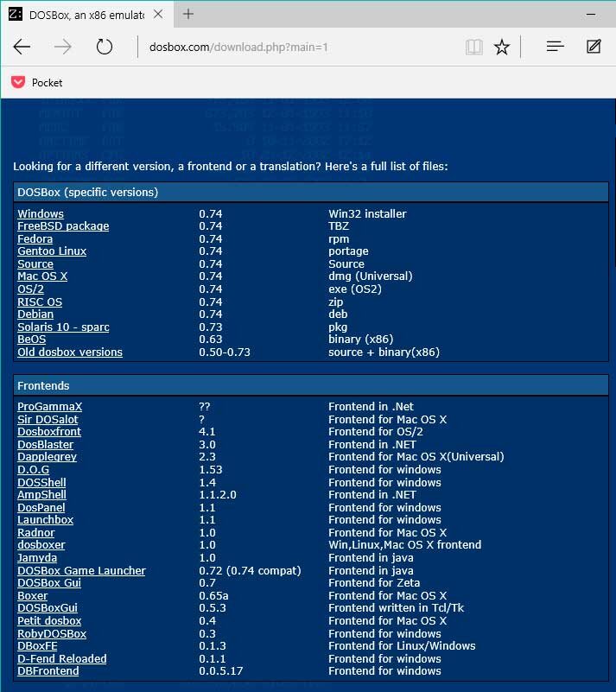
Task: Click 'Win,Linux,Mac OS X frontend' text
Action: pyautogui.click(x=404, y=545)
